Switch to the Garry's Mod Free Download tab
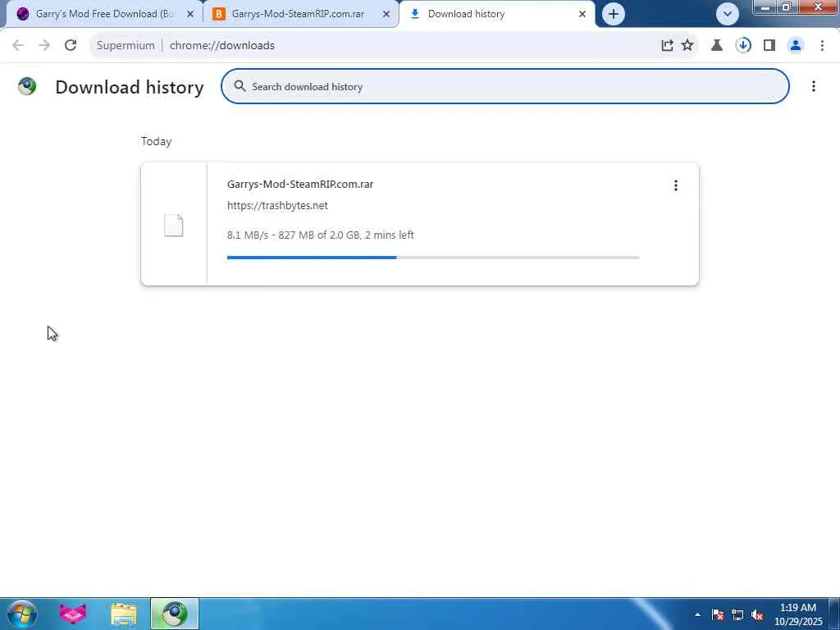This screenshot has height=630, width=840. [x=104, y=14]
